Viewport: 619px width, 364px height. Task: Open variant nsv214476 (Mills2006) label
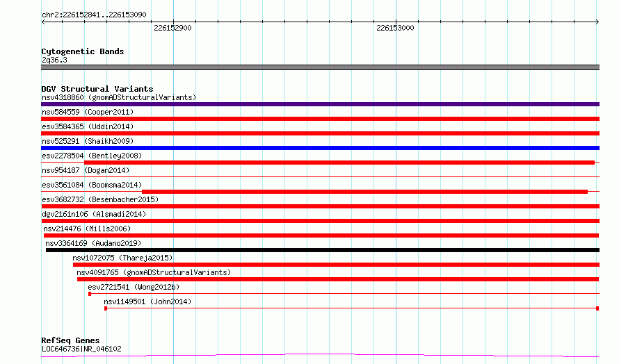pyautogui.click(x=87, y=229)
